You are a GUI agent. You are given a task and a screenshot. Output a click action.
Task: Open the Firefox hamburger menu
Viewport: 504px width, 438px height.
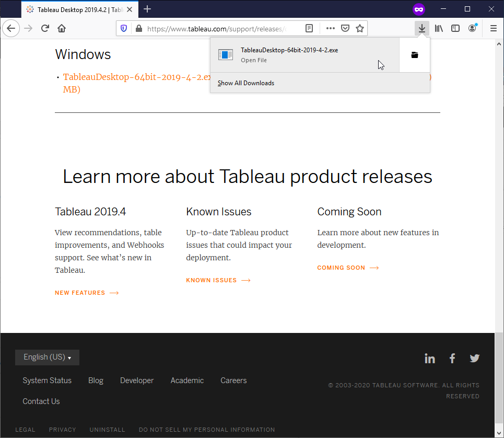tap(494, 28)
